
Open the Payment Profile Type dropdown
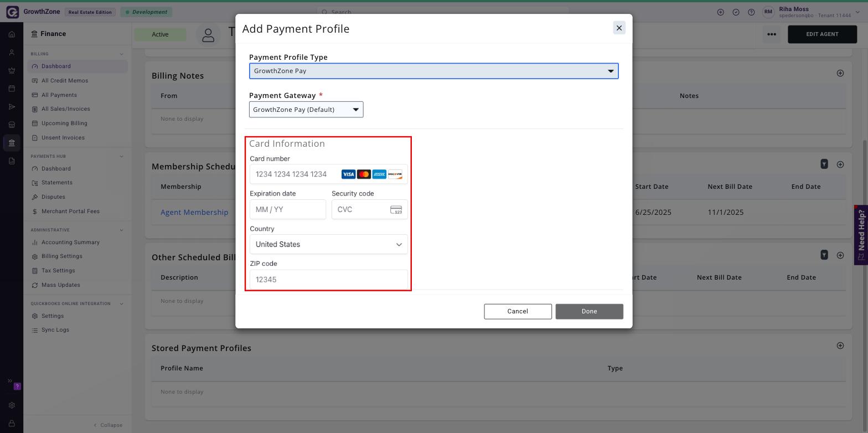(x=433, y=71)
